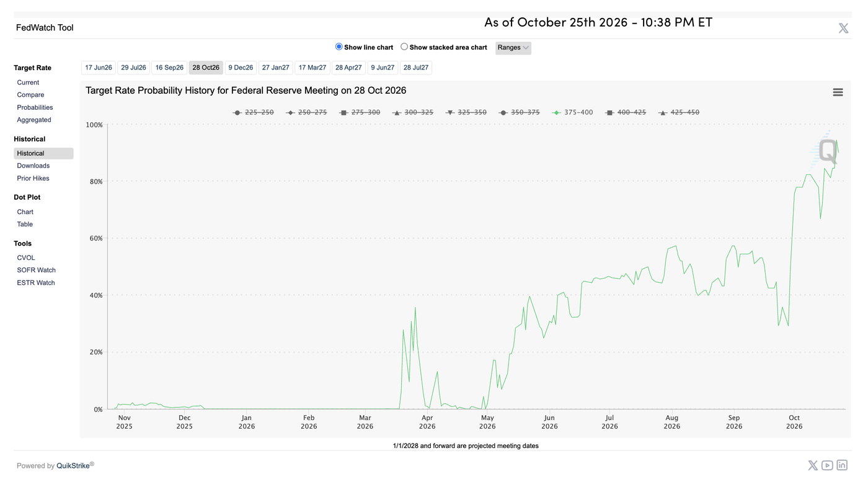Open Dot Plot Chart link
Image resolution: width=868 pixels, height=479 pixels.
click(25, 212)
